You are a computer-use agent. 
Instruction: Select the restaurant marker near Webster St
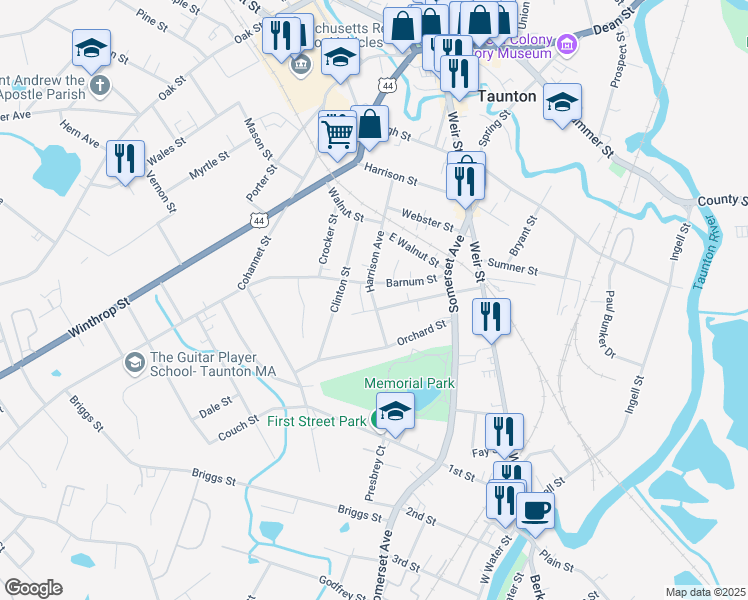click(x=465, y=185)
